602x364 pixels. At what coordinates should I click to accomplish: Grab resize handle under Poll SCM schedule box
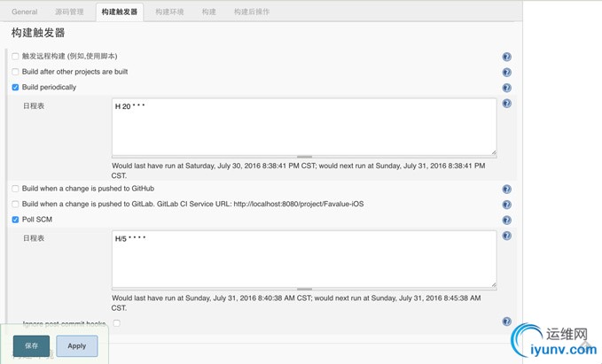pos(304,289)
